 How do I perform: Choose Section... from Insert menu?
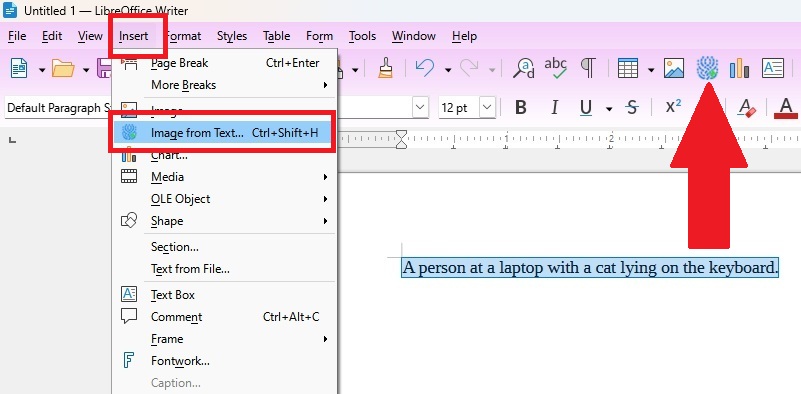click(225, 247)
